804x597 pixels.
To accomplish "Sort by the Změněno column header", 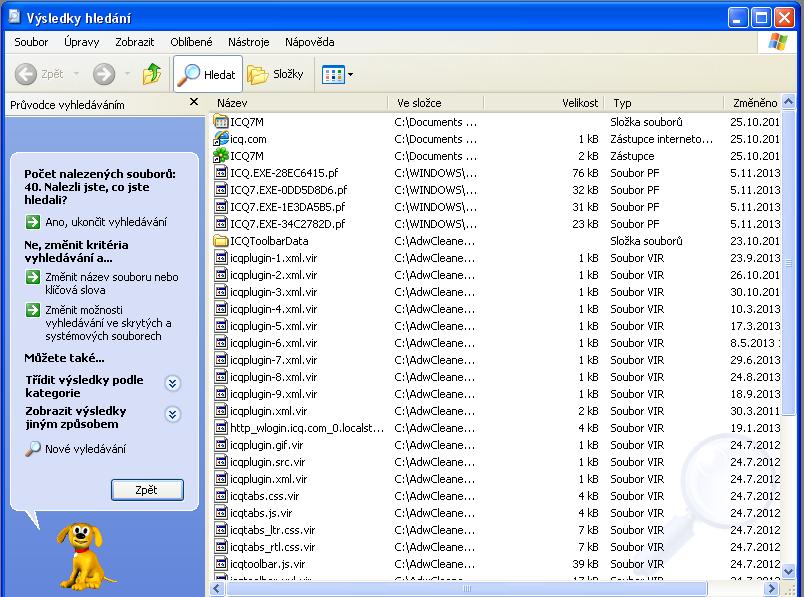I will [x=752, y=103].
